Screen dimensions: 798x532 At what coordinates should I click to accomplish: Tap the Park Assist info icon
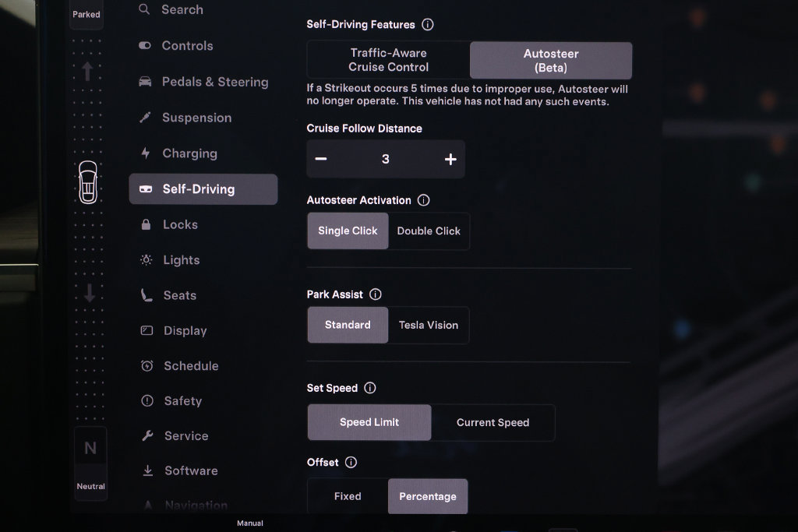click(376, 294)
